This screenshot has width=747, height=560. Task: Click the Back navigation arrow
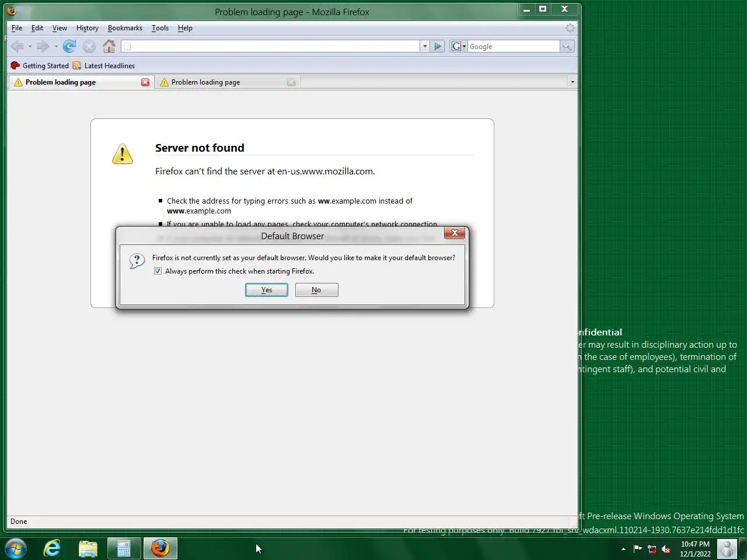coord(17,46)
